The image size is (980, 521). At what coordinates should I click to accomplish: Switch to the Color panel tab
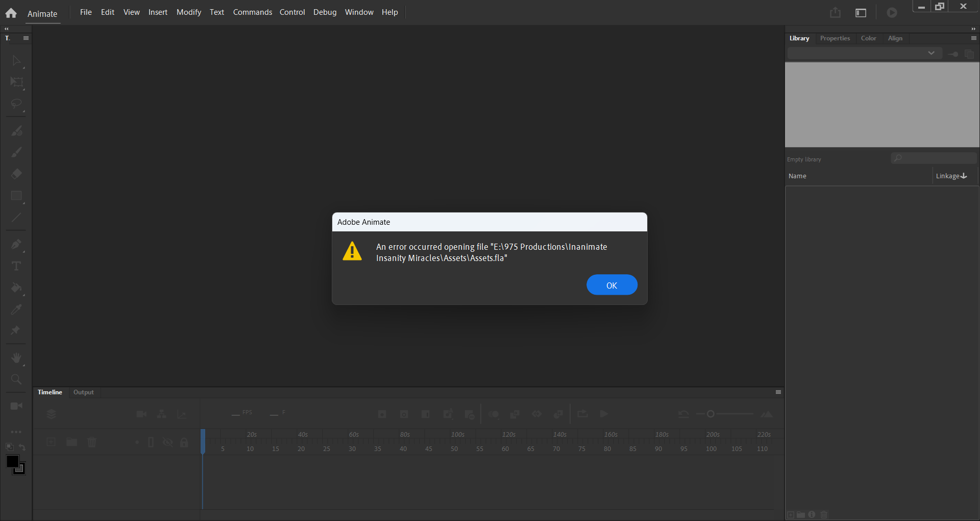(x=869, y=38)
